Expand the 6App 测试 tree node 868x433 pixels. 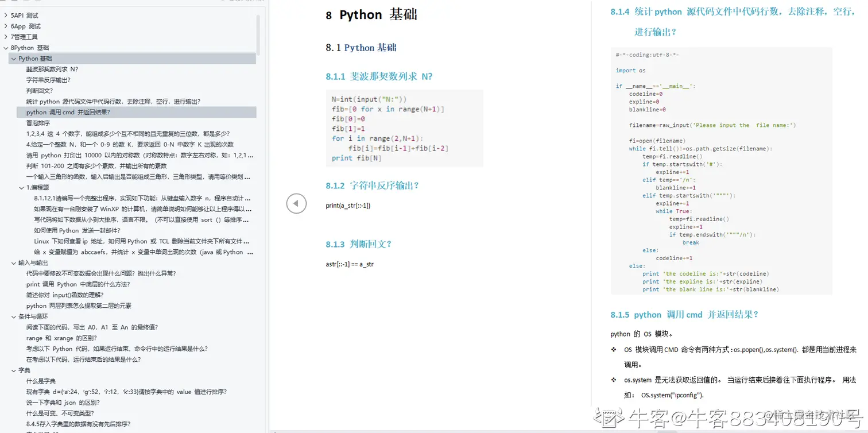pos(6,26)
